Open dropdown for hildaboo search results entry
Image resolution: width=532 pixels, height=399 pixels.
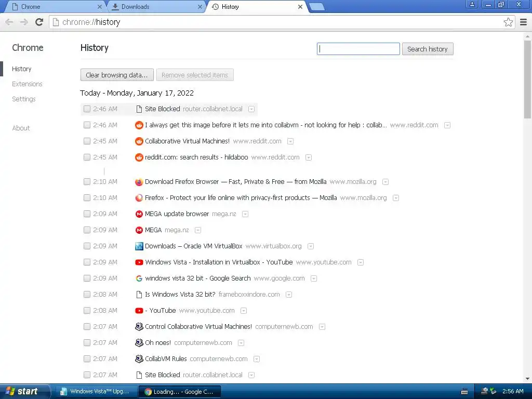tap(309, 158)
